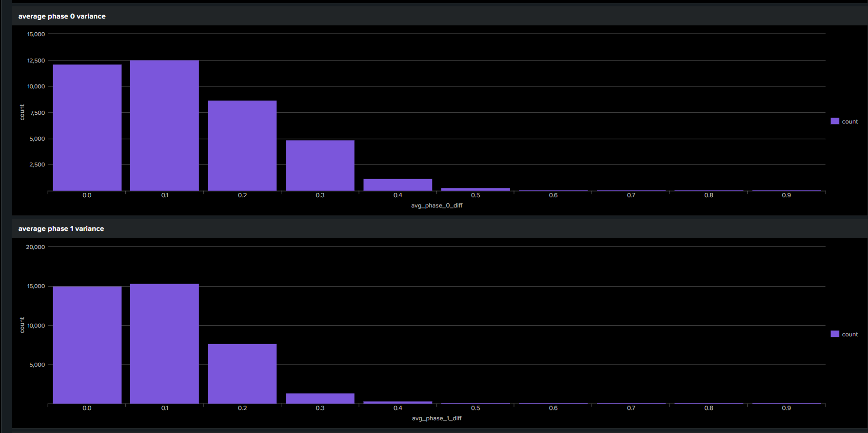
Task: Click the 15,000 y-axis label in phase 0 chart
Action: (x=36, y=34)
